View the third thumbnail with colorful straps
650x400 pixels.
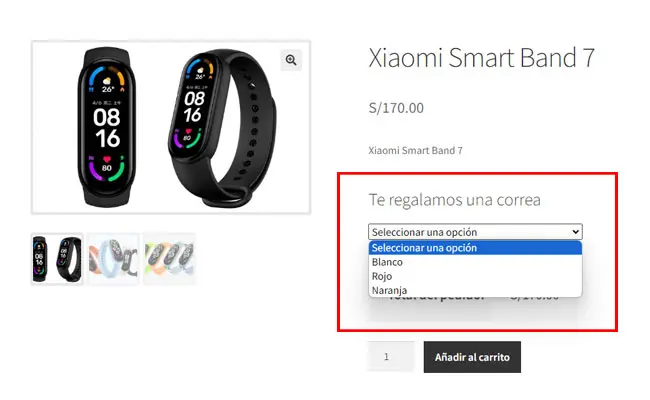coord(170,259)
